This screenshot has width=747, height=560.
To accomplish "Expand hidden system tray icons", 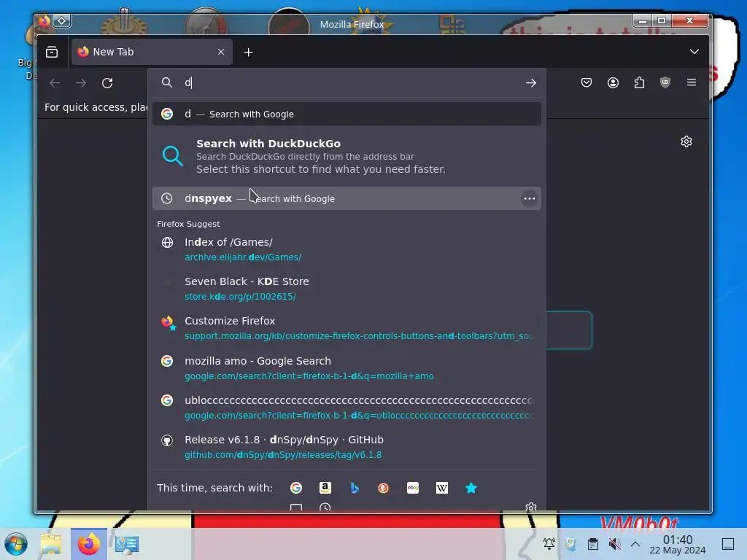I will click(635, 543).
